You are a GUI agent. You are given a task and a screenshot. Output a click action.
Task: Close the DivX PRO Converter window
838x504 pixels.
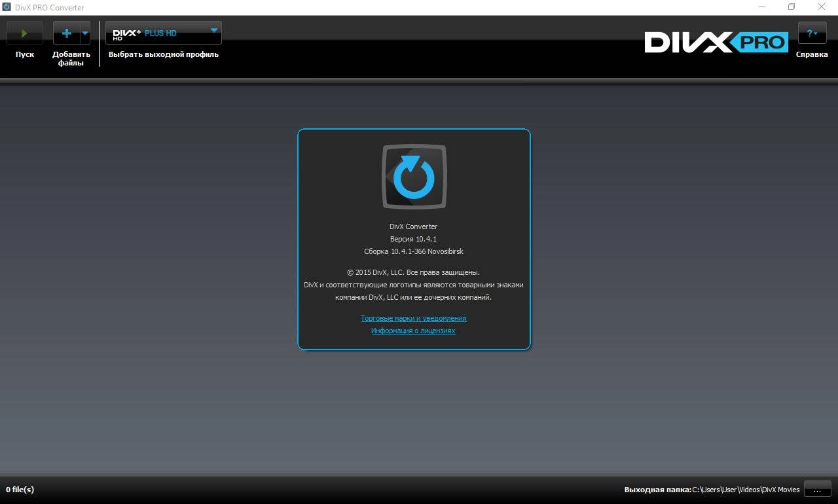[822, 7]
